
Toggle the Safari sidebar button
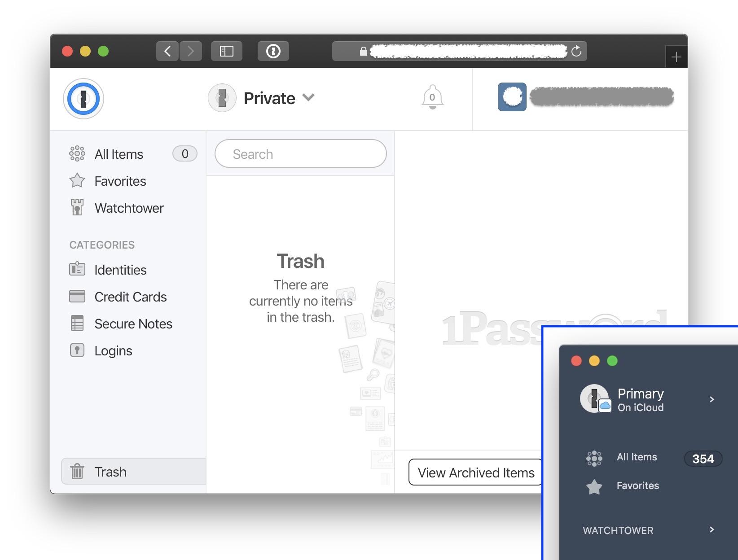click(x=226, y=51)
